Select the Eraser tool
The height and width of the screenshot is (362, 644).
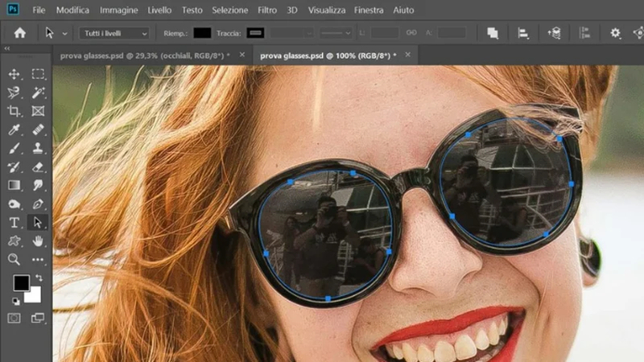click(38, 167)
